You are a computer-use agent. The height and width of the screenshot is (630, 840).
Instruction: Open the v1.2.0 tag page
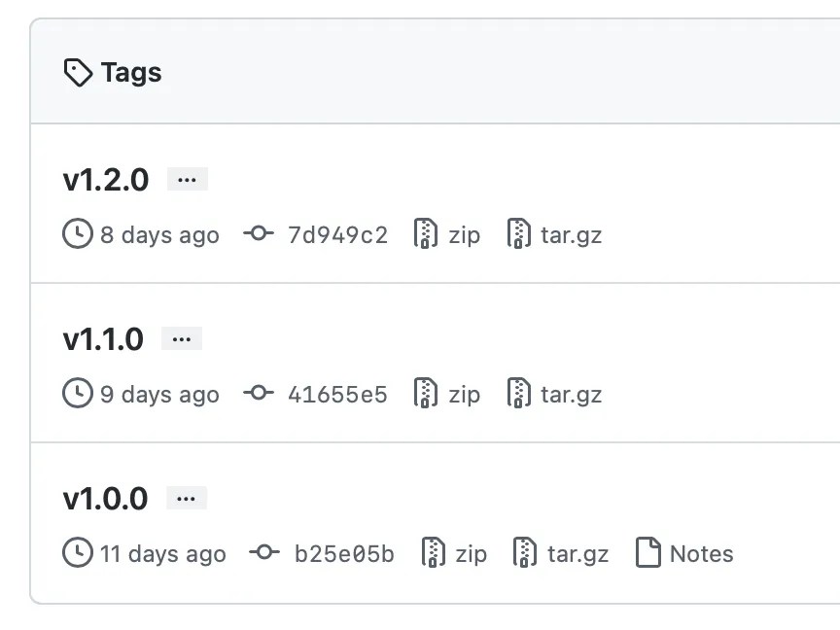pos(105,180)
